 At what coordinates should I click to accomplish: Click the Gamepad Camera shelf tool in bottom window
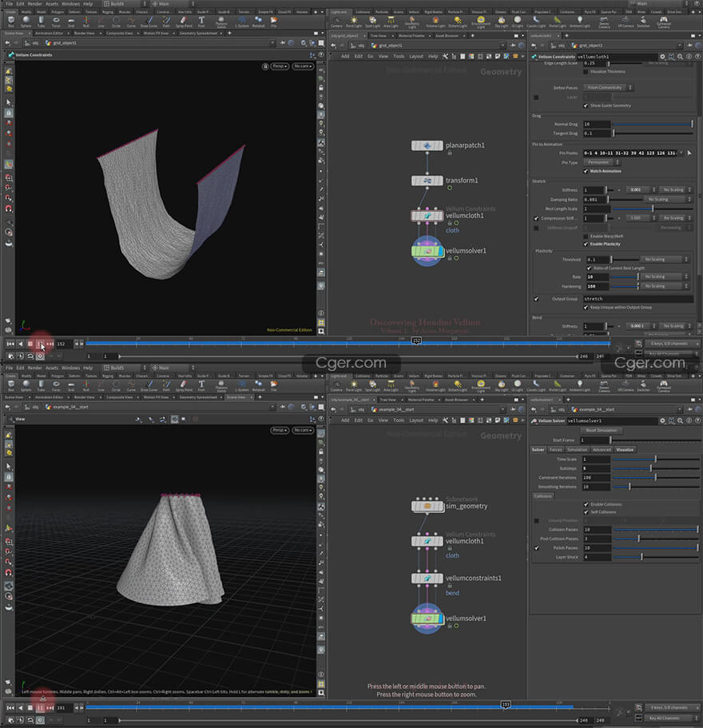[664, 385]
